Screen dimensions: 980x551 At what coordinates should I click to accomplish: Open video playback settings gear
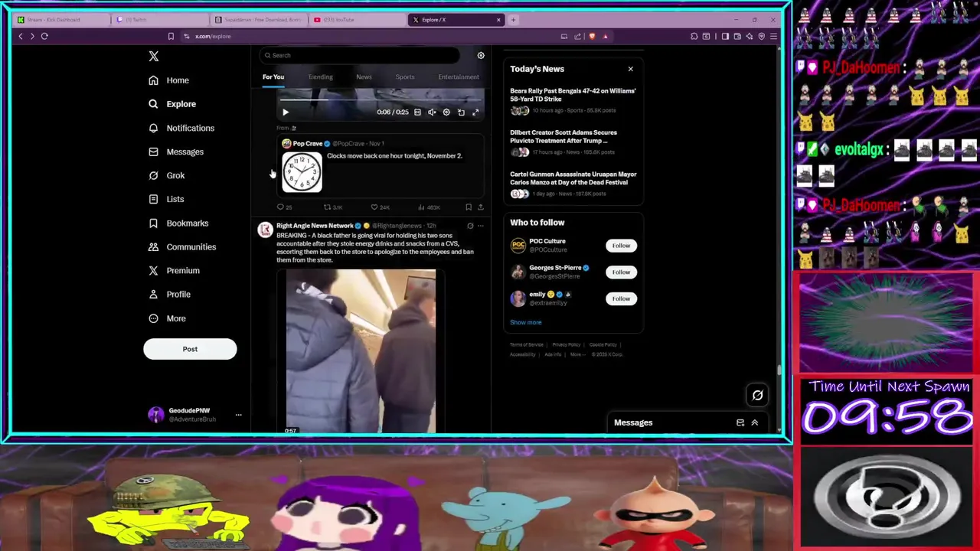(446, 112)
